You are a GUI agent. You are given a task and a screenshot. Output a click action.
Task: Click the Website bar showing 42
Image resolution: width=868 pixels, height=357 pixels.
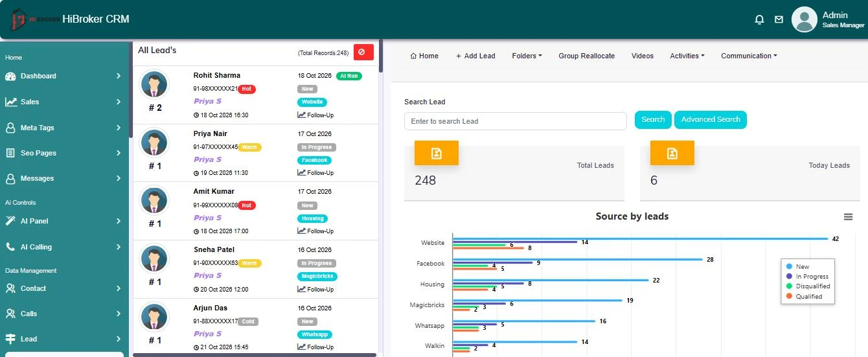(640, 238)
